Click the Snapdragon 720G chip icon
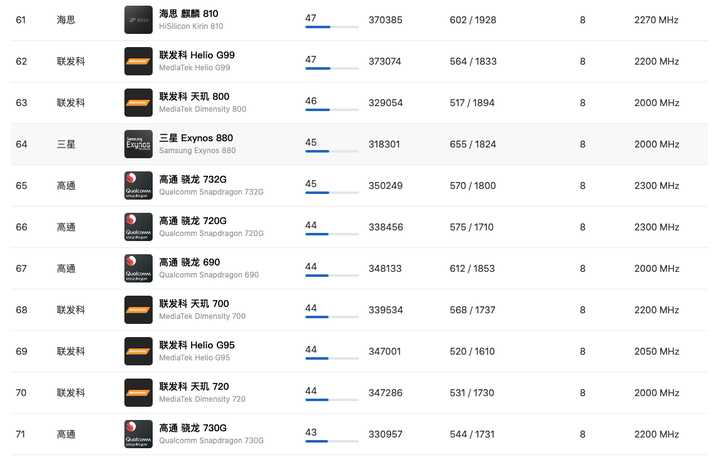Screen dimensions: 720x457 [x=138, y=227]
